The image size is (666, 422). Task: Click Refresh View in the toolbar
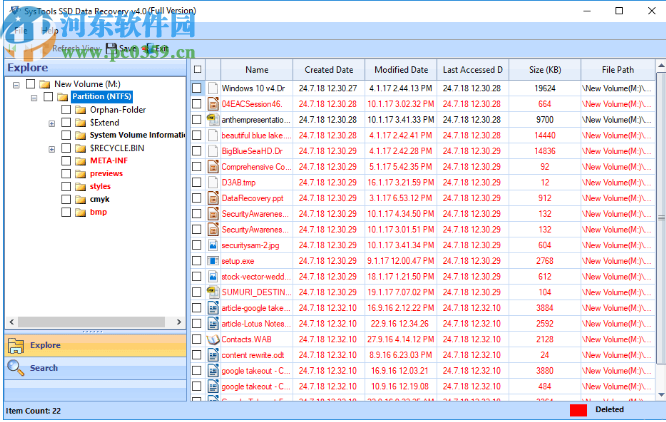tap(76, 48)
